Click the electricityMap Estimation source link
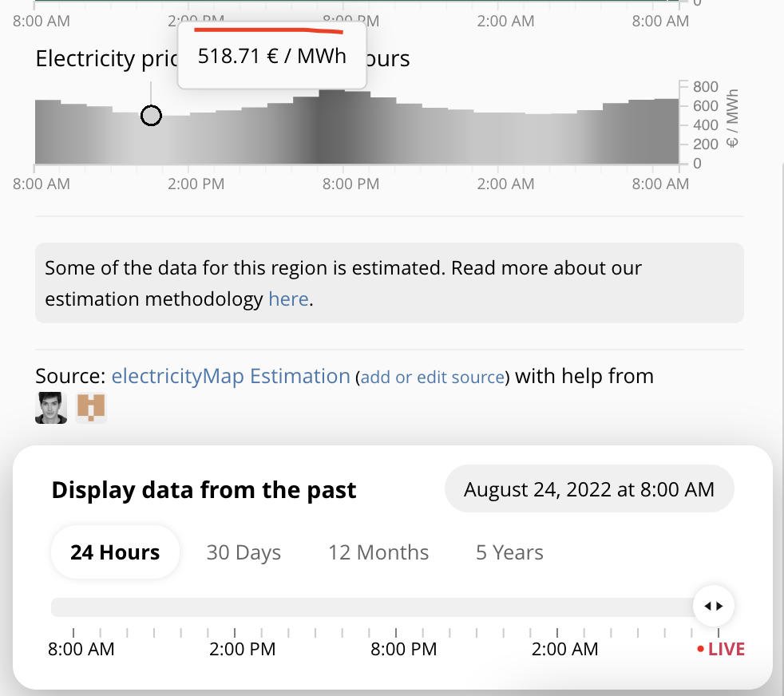Image resolution: width=784 pixels, height=696 pixels. pyautogui.click(x=230, y=375)
